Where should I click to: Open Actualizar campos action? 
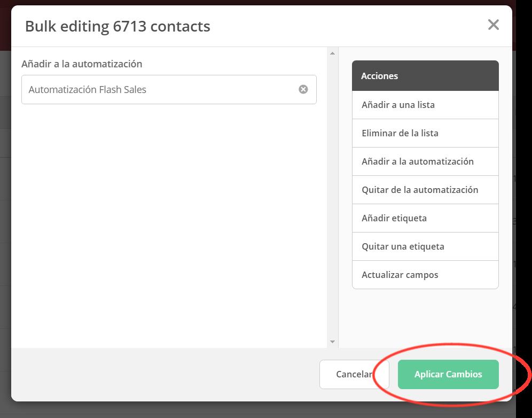coord(425,275)
